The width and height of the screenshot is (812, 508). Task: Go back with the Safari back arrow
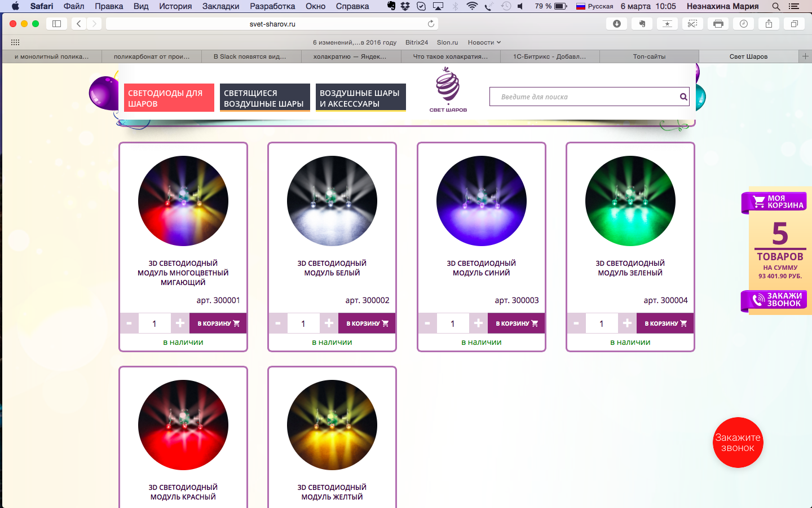point(79,24)
